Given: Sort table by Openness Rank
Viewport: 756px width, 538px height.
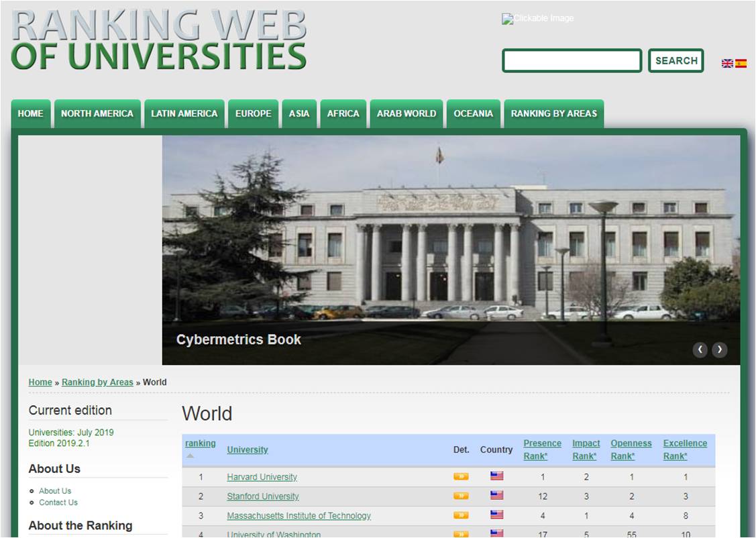Looking at the screenshot, I should [x=631, y=449].
